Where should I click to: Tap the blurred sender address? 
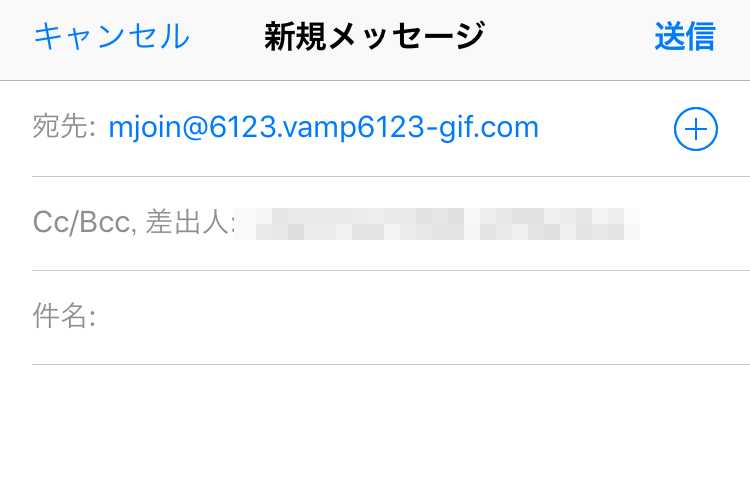click(438, 224)
